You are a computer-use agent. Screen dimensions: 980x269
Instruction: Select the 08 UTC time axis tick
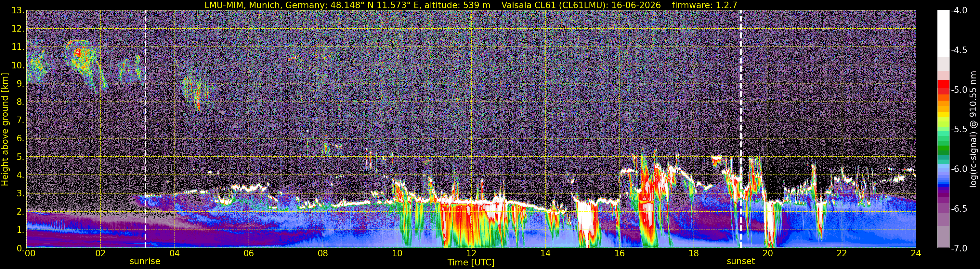[323, 253]
